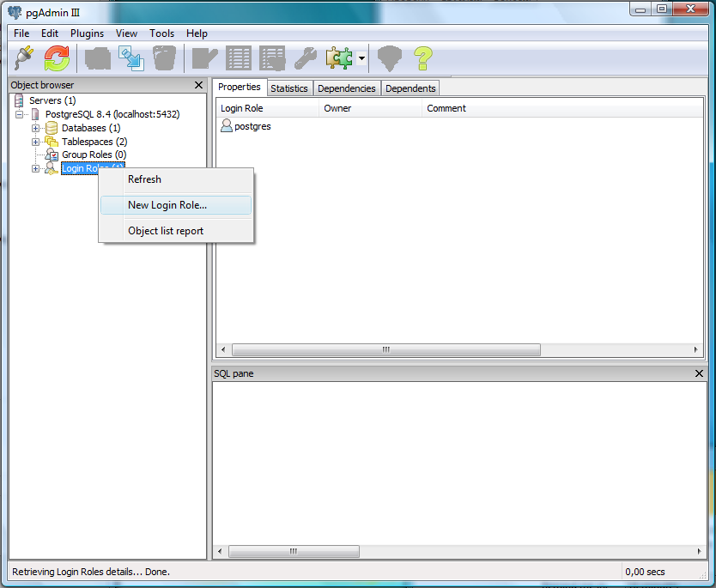Expand the Databases tree node
716x588 pixels.
(x=35, y=128)
